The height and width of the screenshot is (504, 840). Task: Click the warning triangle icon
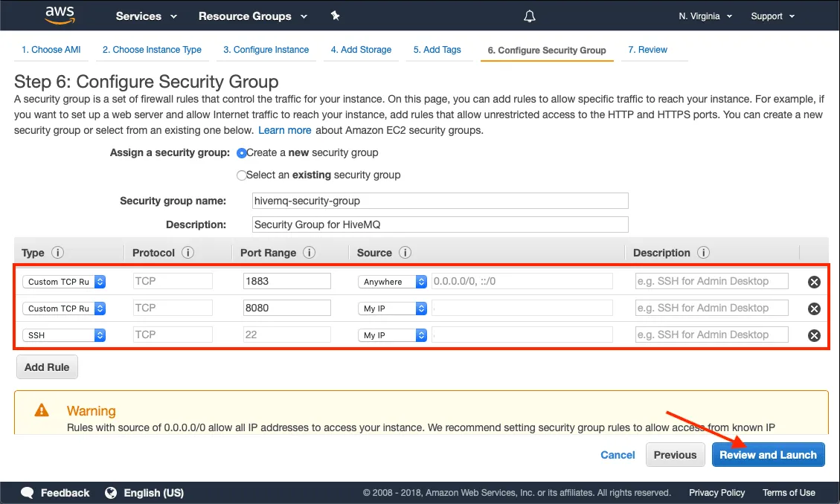[41, 410]
